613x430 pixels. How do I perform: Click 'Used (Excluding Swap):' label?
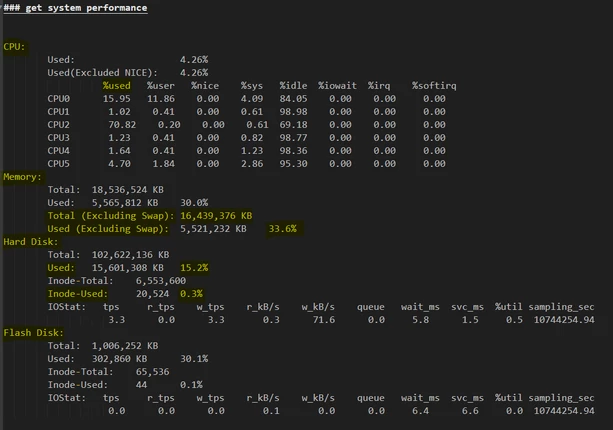point(108,229)
